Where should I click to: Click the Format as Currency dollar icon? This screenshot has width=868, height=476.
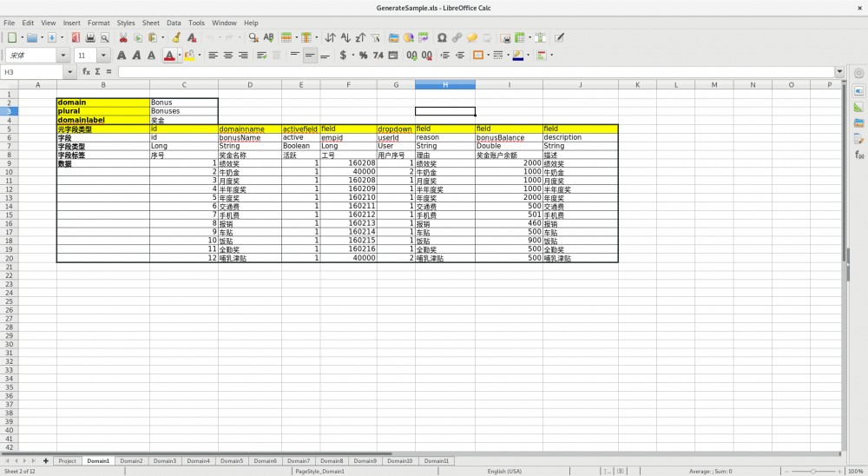pyautogui.click(x=343, y=55)
